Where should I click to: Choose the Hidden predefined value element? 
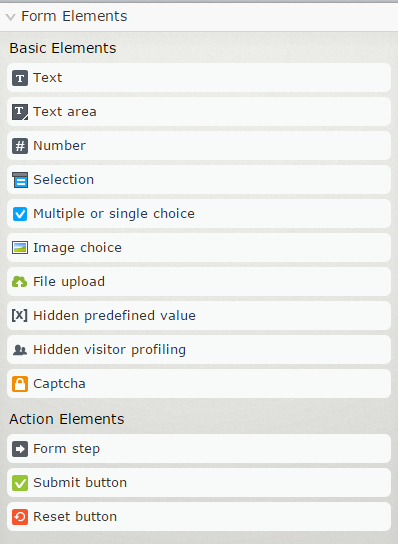click(x=199, y=316)
